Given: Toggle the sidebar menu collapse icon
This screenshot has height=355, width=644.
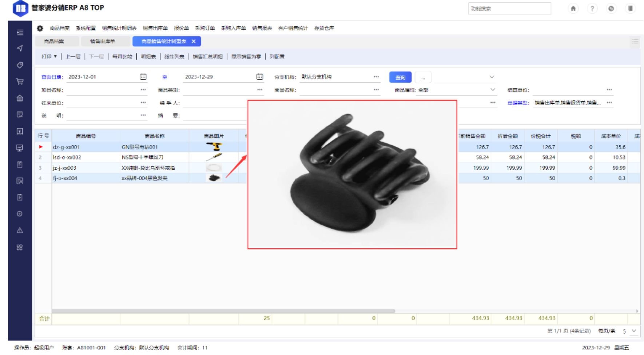Looking at the screenshot, I should 20,32.
